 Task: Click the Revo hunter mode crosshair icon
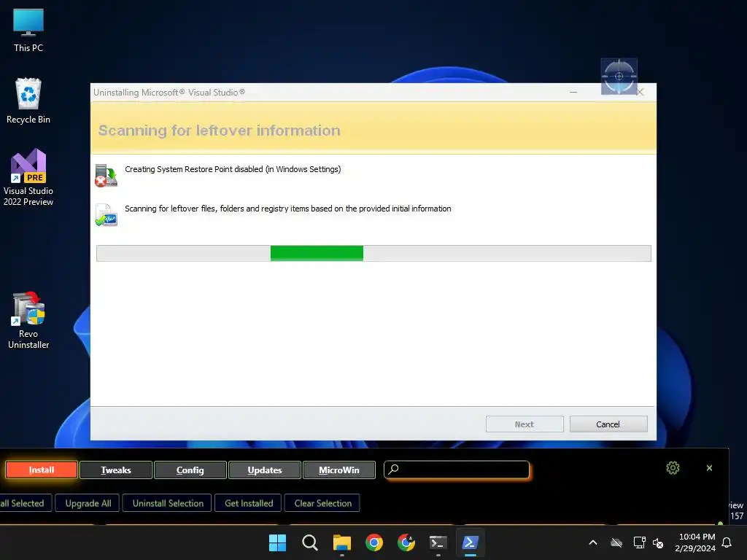click(x=619, y=76)
